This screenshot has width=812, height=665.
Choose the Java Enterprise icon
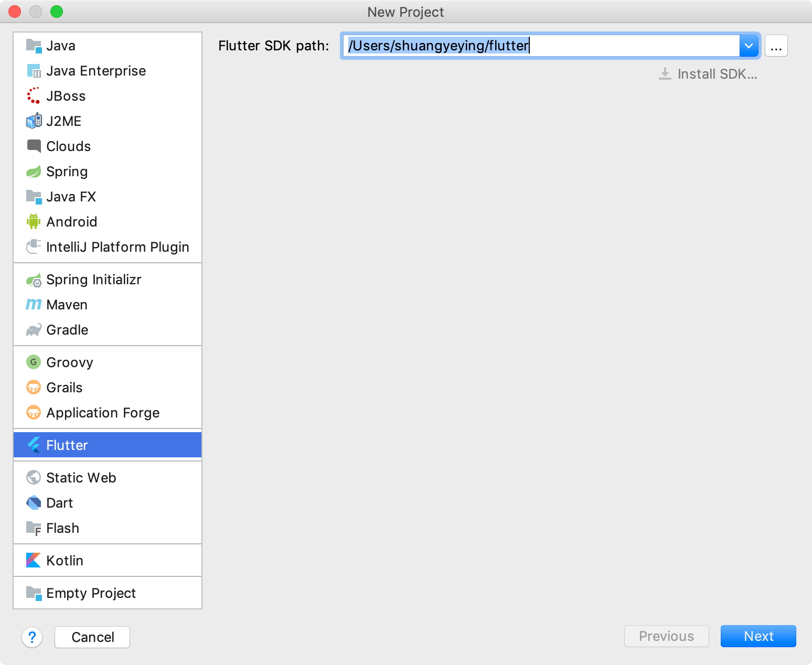tap(34, 71)
